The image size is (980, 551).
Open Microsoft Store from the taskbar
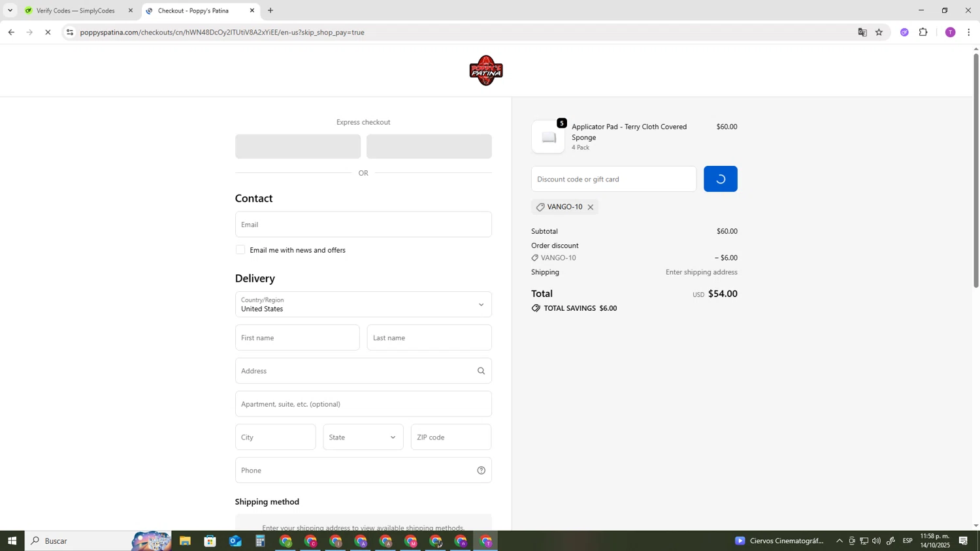210,541
